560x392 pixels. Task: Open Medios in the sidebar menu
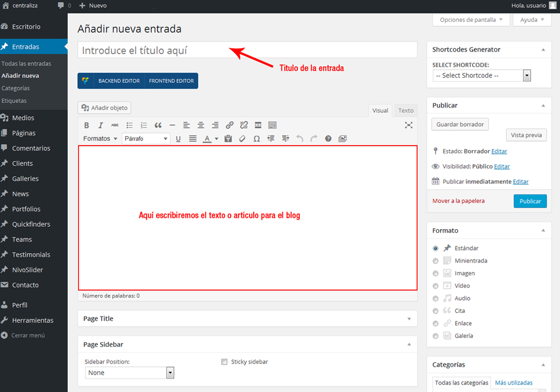tap(23, 118)
